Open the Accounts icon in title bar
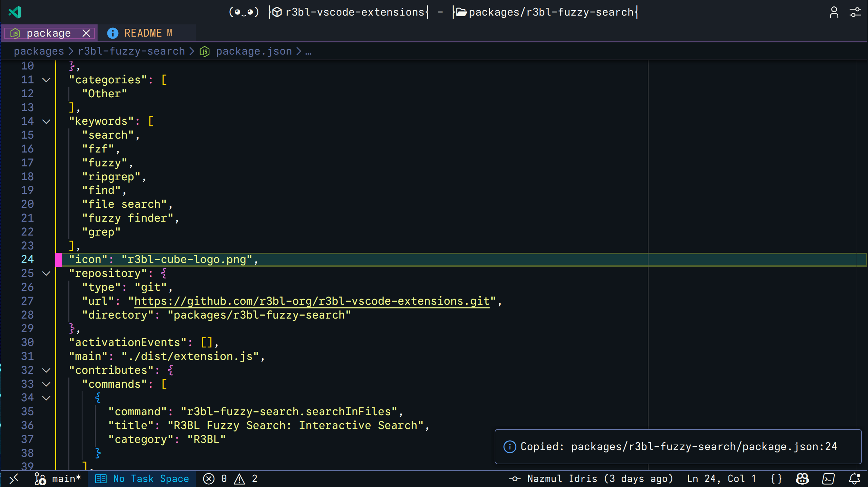Viewport: 868px width, 487px height. 834,13
